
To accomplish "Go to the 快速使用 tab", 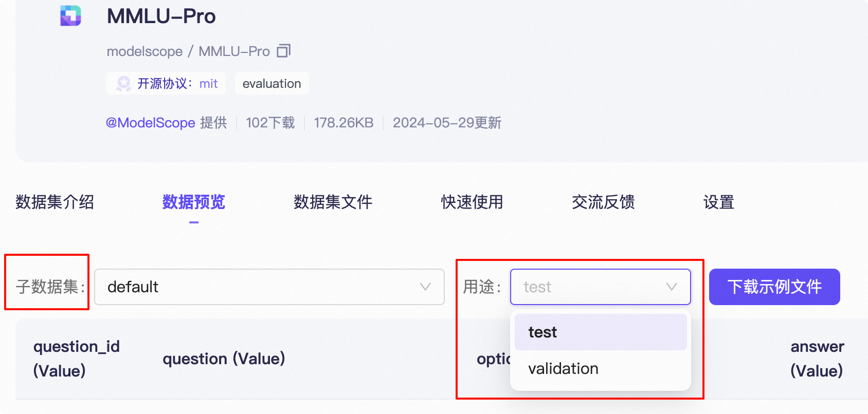I will (472, 202).
